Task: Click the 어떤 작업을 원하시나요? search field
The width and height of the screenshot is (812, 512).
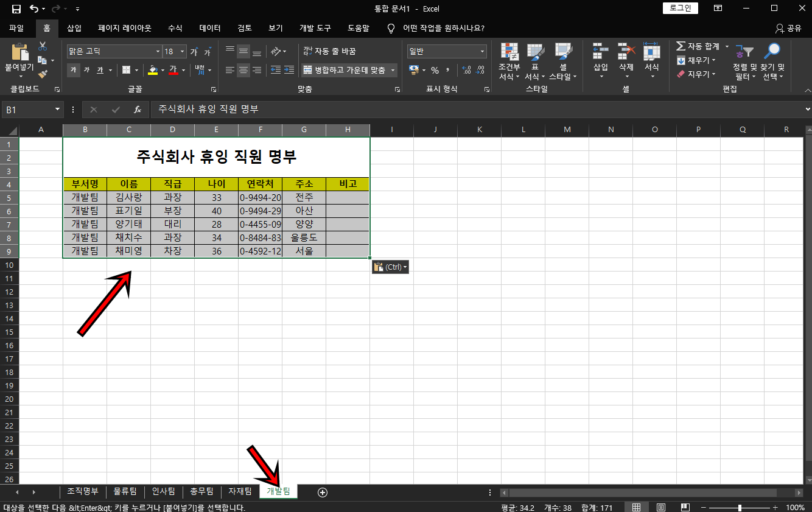Action: pos(444,28)
